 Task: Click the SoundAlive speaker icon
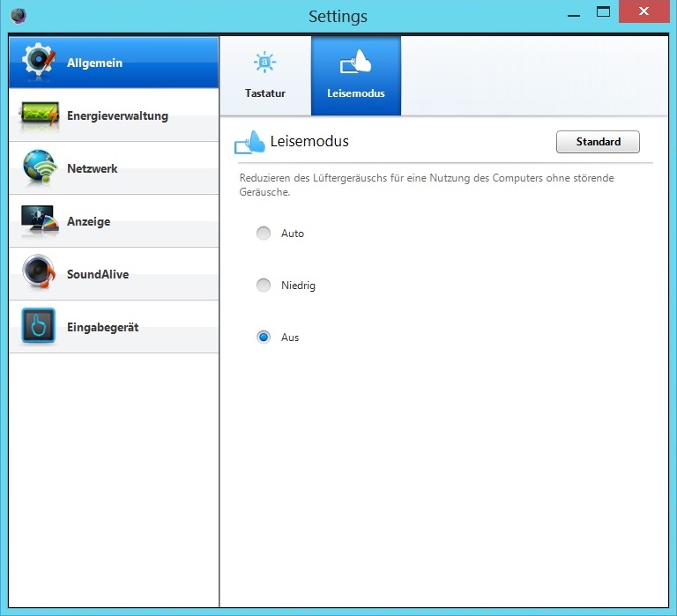click(x=39, y=272)
